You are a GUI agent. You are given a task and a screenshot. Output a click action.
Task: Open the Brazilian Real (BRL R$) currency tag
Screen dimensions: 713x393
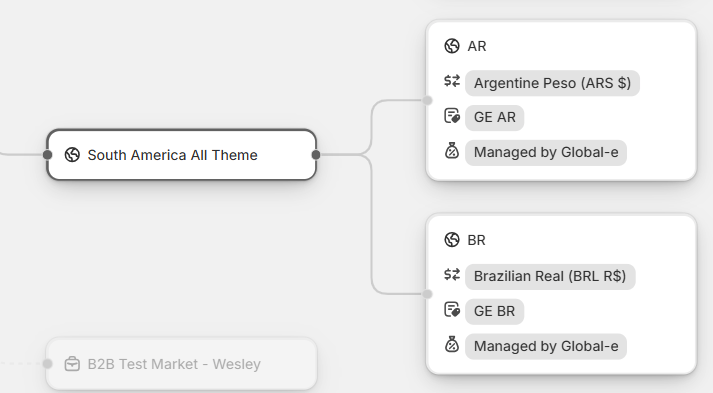point(550,277)
